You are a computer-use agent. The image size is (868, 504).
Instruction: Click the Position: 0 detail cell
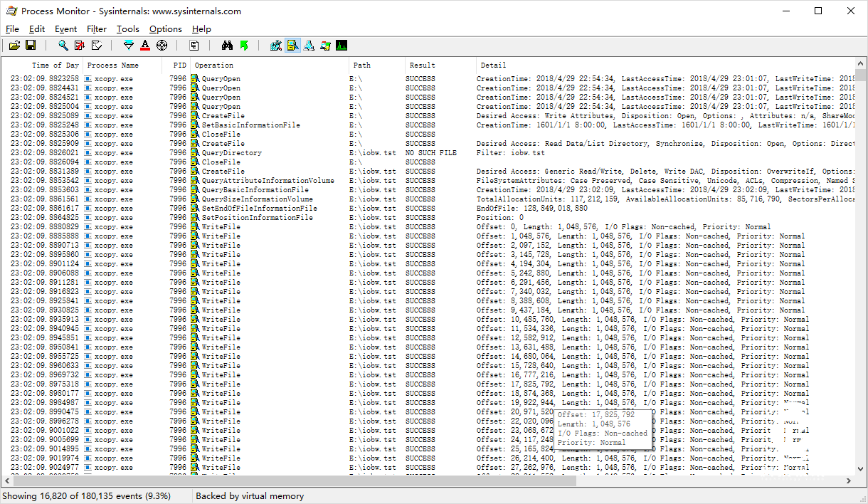click(499, 218)
